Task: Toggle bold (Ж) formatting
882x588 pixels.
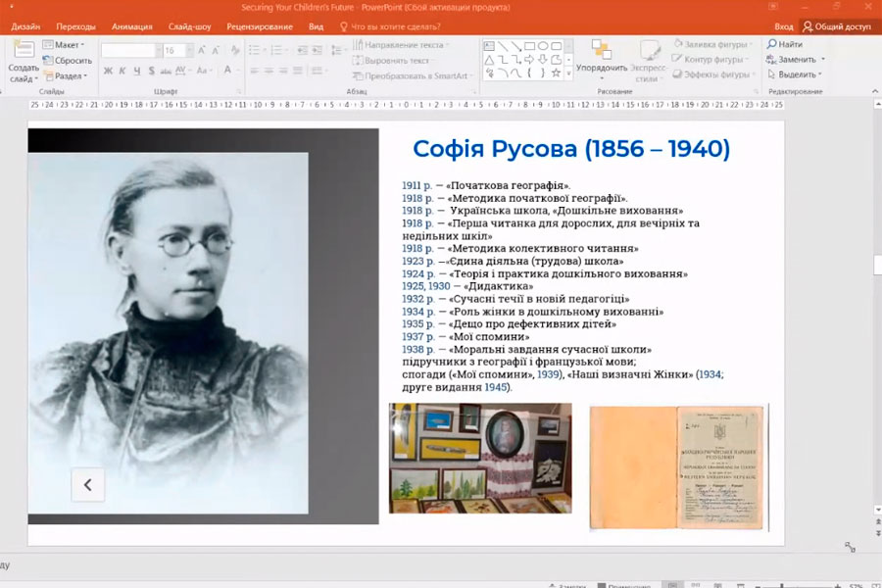Action: (x=108, y=71)
